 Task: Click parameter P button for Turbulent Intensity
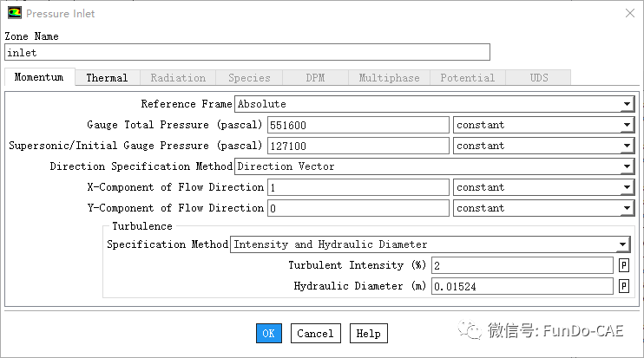(x=623, y=265)
